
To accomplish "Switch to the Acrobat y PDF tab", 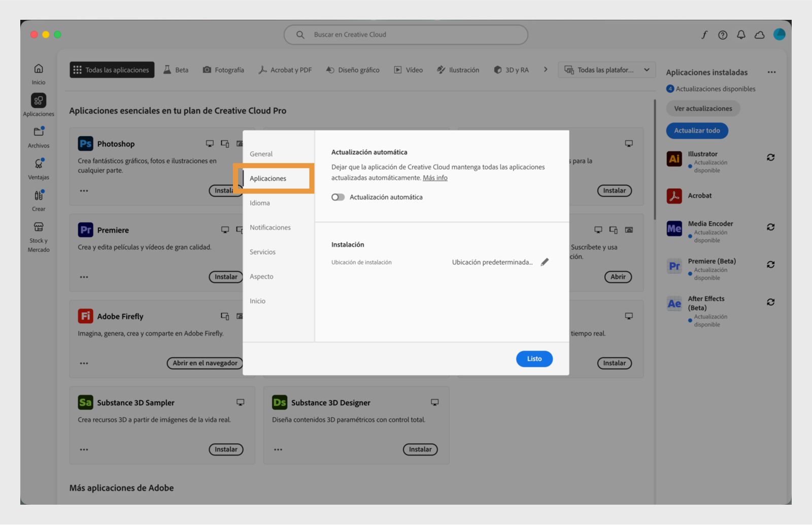I will 285,70.
